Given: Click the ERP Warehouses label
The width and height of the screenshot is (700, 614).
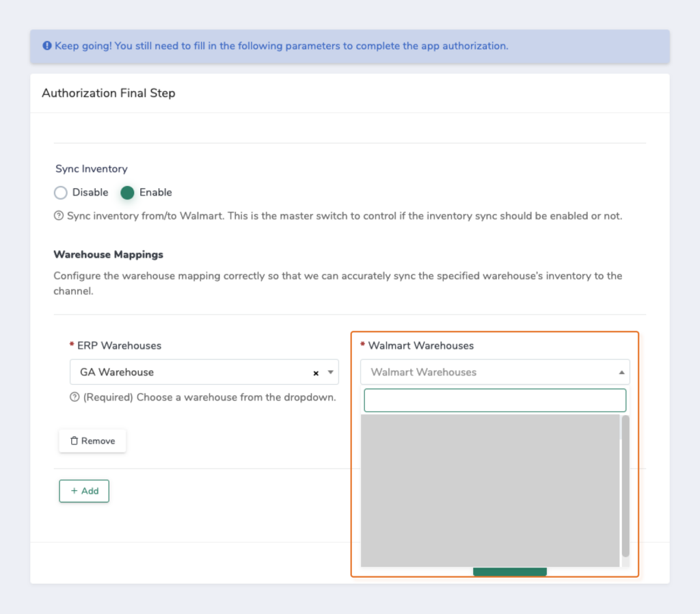Looking at the screenshot, I should click(119, 345).
